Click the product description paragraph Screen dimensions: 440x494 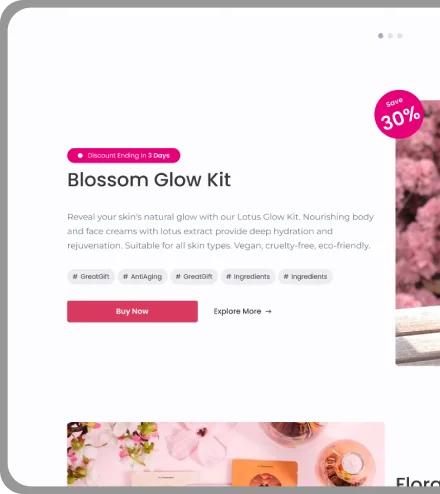[x=220, y=231]
